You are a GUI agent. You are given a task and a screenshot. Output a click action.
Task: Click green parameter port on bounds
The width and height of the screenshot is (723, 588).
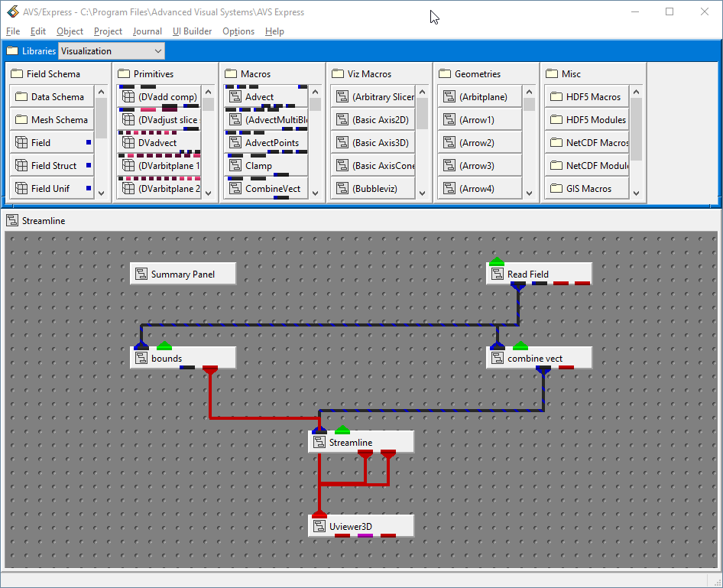coord(164,346)
